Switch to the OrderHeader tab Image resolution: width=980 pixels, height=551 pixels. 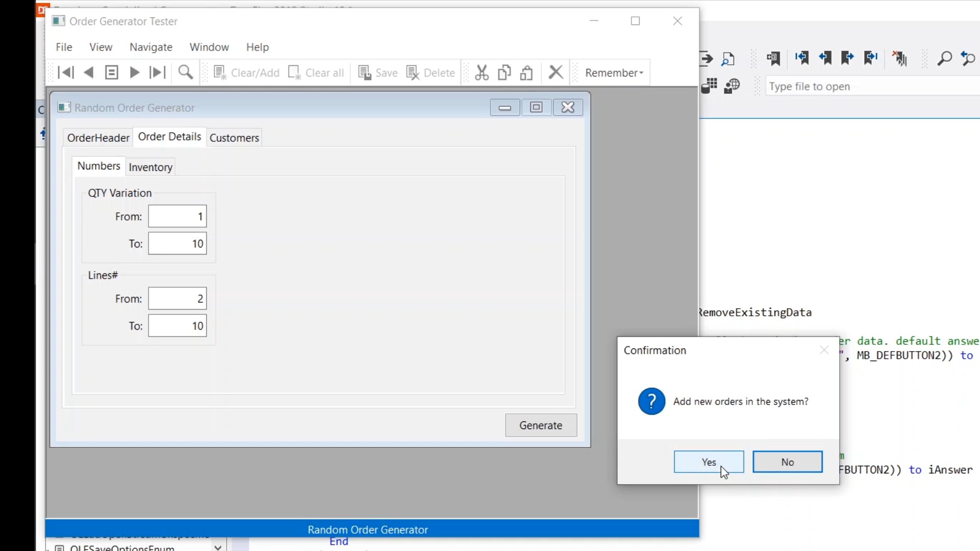point(98,138)
